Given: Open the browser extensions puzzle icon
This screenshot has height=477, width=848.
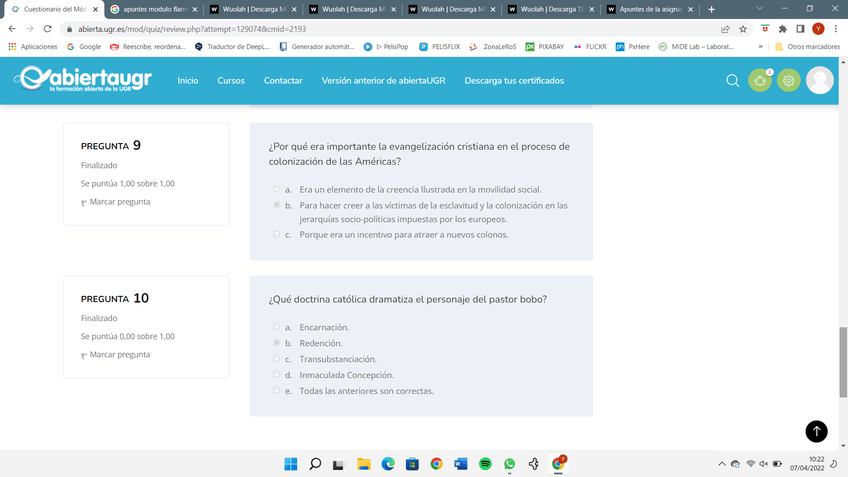Looking at the screenshot, I should (783, 29).
